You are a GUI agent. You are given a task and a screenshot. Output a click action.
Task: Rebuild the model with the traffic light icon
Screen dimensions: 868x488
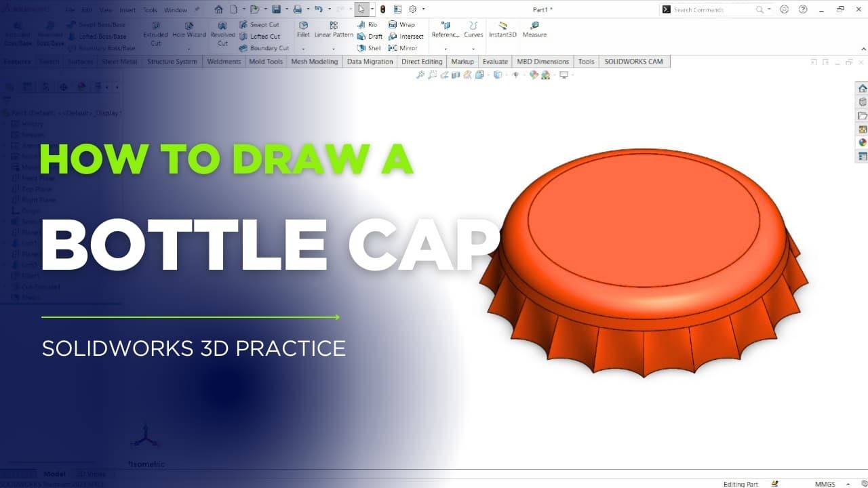pyautogui.click(x=382, y=9)
